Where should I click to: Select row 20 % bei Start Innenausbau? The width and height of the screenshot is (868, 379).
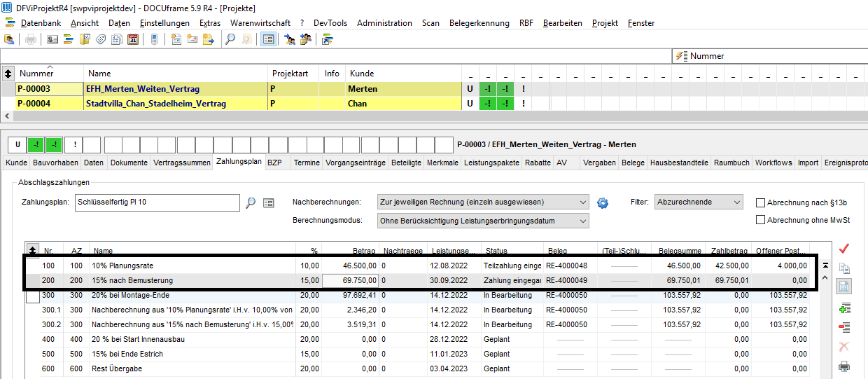[x=419, y=339]
